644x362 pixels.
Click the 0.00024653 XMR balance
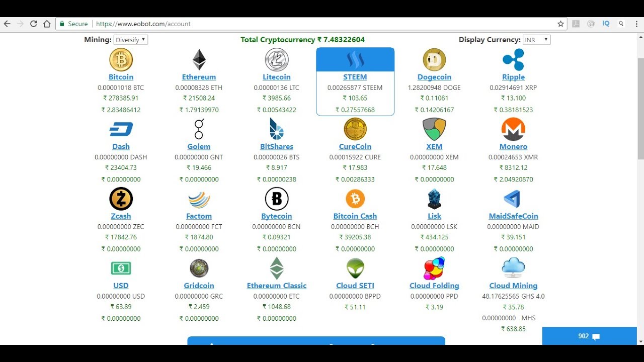[513, 157]
